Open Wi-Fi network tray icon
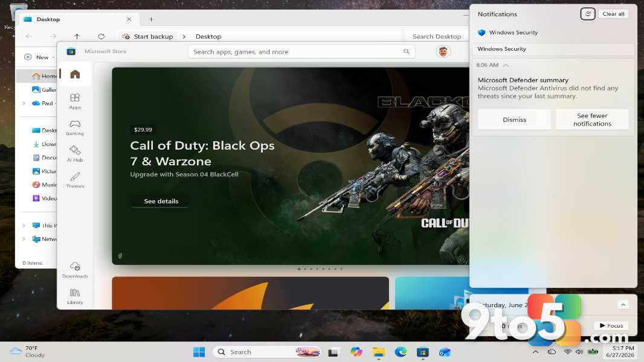 pos(568,352)
